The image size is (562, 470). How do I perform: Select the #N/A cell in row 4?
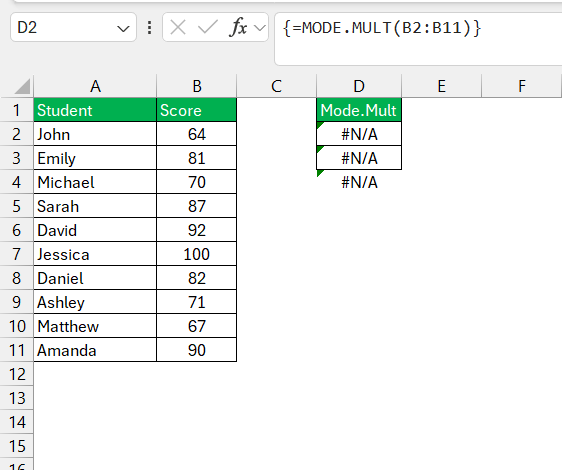[359, 182]
